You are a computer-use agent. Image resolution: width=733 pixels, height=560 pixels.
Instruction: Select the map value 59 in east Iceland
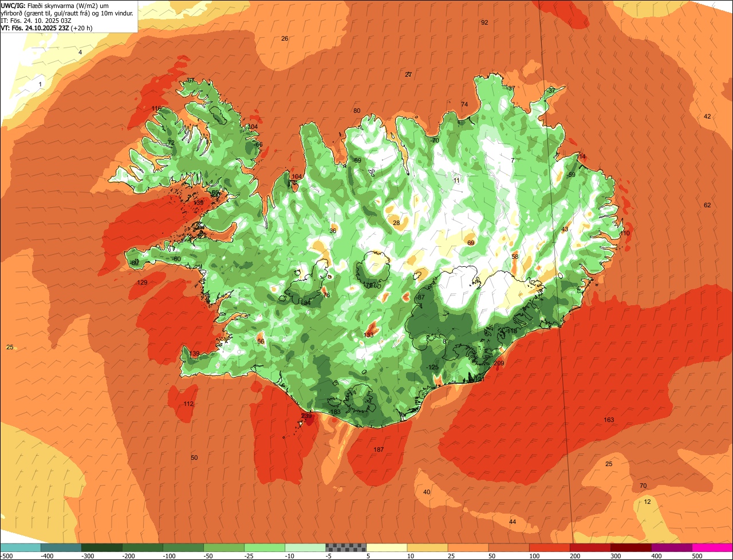[572, 175]
